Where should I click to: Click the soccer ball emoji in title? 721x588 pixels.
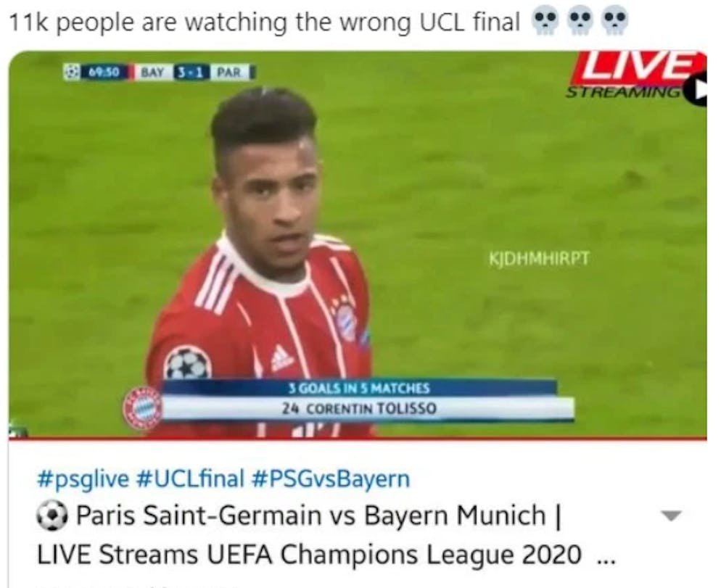coord(52,515)
